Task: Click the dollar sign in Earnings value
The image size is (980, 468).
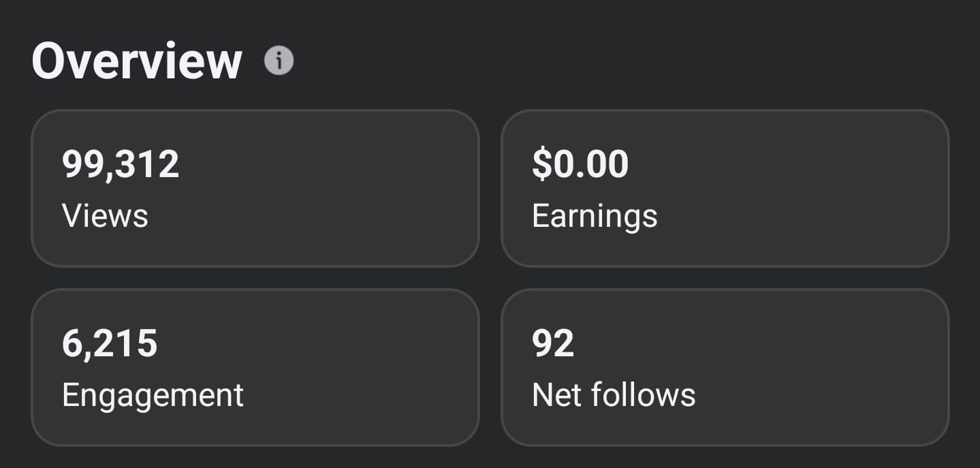Action: click(541, 165)
